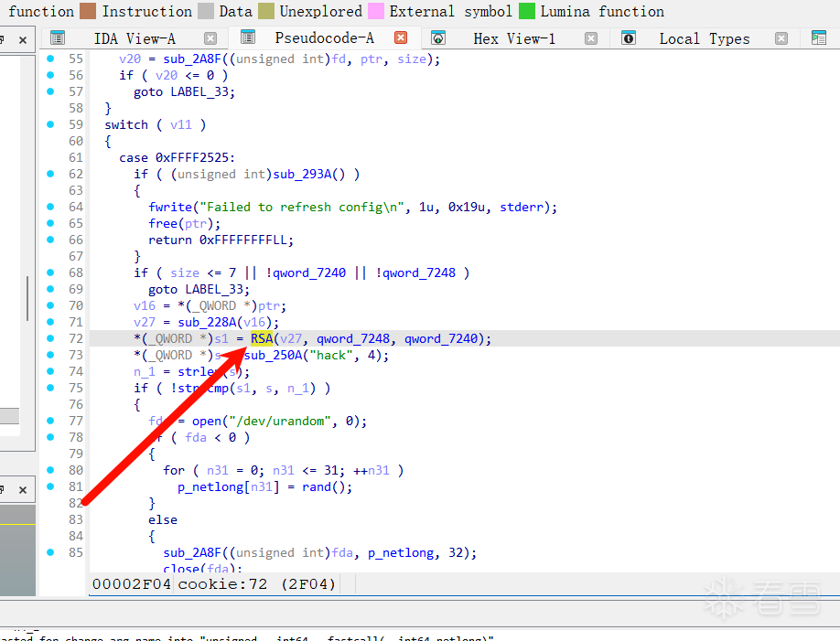Screen dimensions: 840x641
Task: Click the Hex View-1 tab icon
Action: coord(438,38)
